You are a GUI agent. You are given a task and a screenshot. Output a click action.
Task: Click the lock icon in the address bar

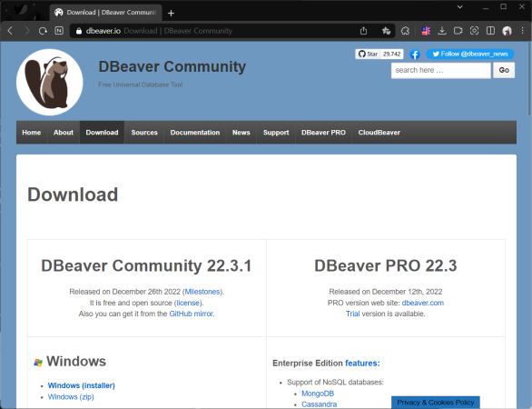(79, 31)
